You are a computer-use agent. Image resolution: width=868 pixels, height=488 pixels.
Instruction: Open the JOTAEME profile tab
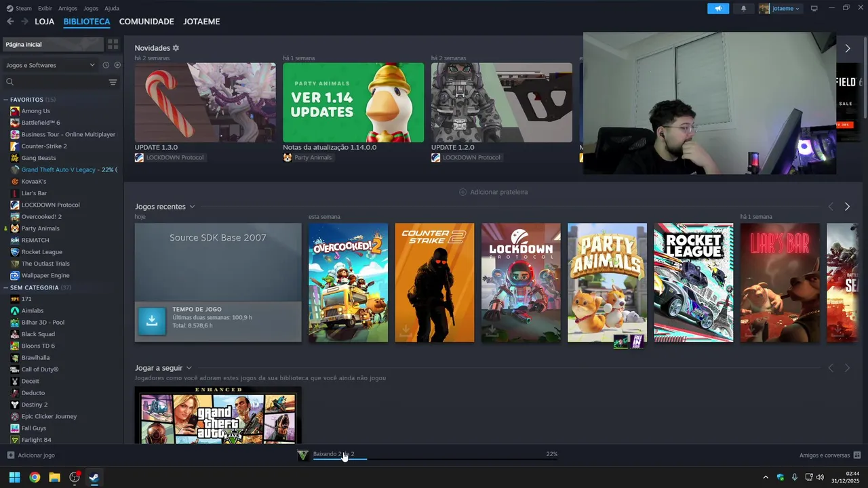click(201, 22)
